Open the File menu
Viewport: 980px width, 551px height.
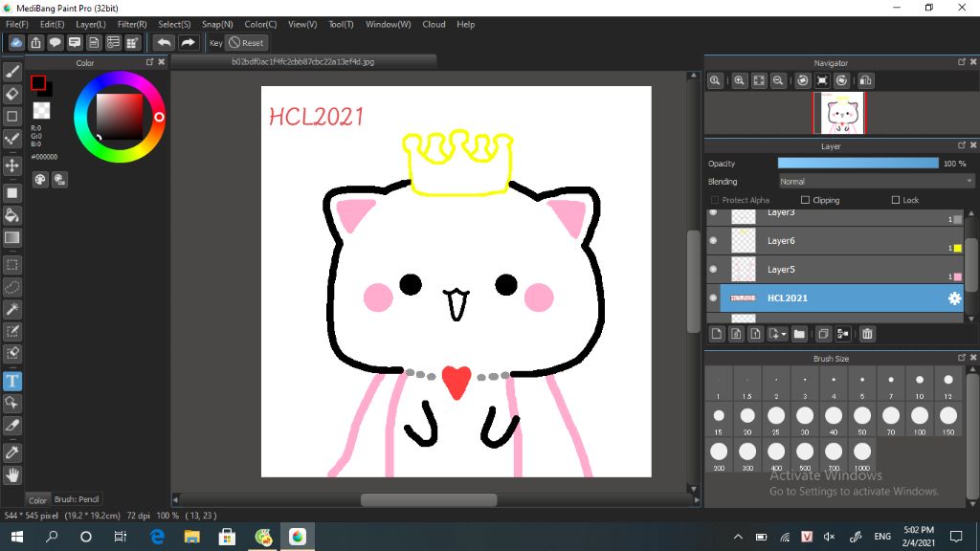tap(17, 24)
